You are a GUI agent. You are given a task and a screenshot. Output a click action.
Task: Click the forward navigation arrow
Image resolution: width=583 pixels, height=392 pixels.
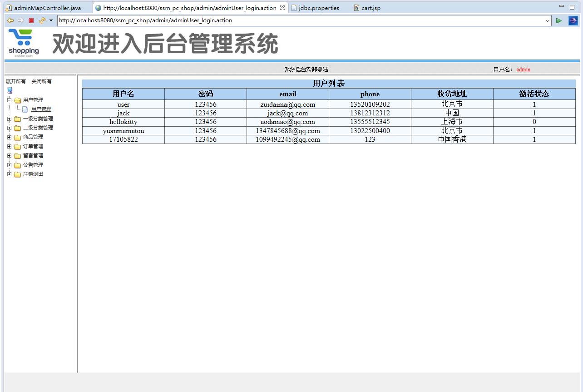(20, 20)
